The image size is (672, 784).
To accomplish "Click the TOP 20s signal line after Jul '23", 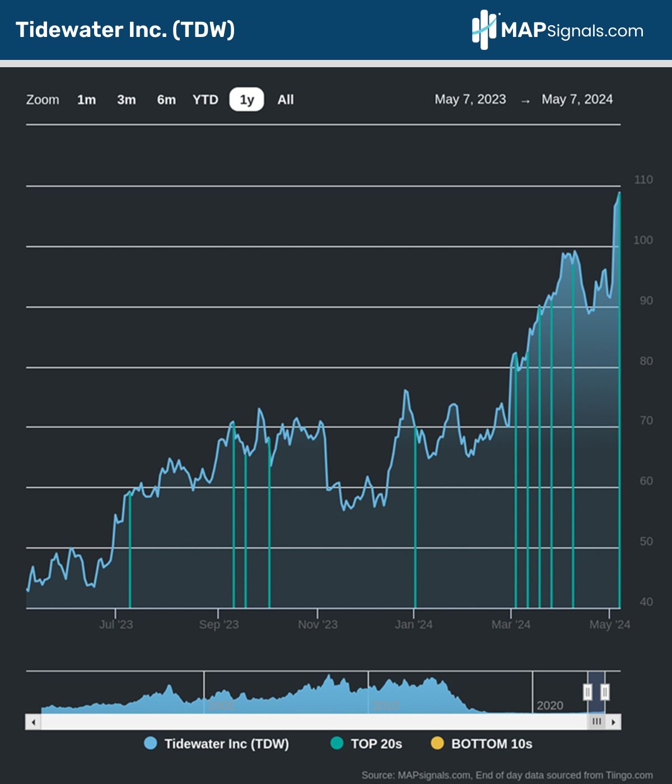I will (130, 550).
